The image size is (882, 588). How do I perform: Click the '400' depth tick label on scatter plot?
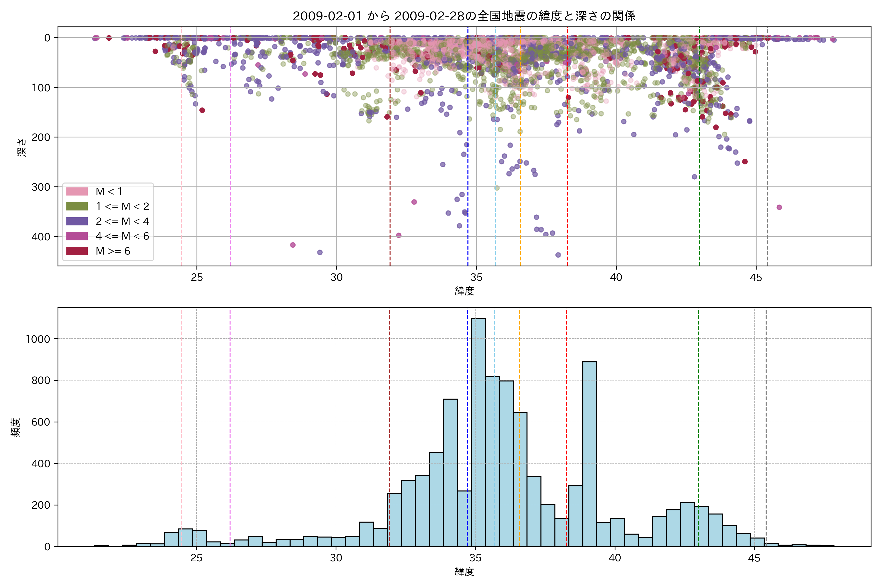(x=40, y=237)
